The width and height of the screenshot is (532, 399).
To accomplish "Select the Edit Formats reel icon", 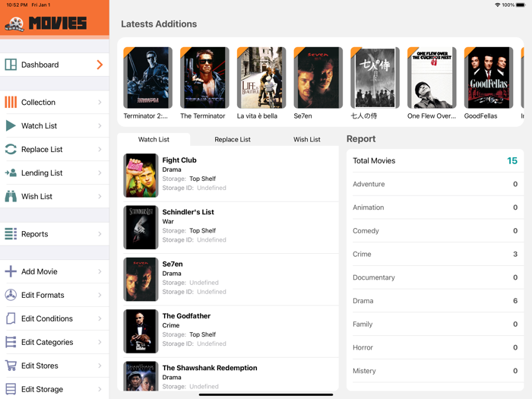I will pos(11,295).
